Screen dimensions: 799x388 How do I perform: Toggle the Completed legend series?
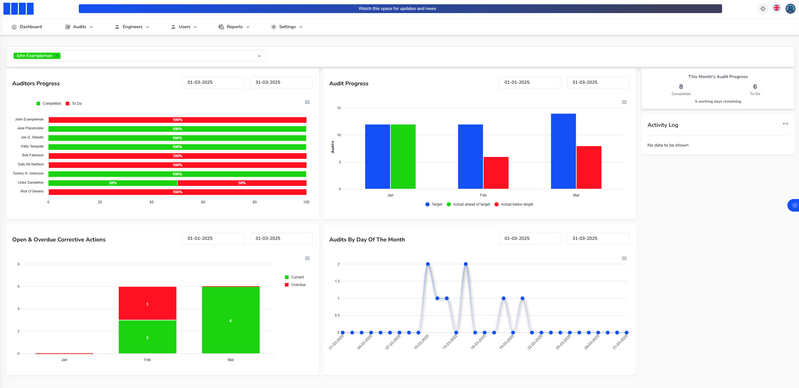tap(48, 104)
